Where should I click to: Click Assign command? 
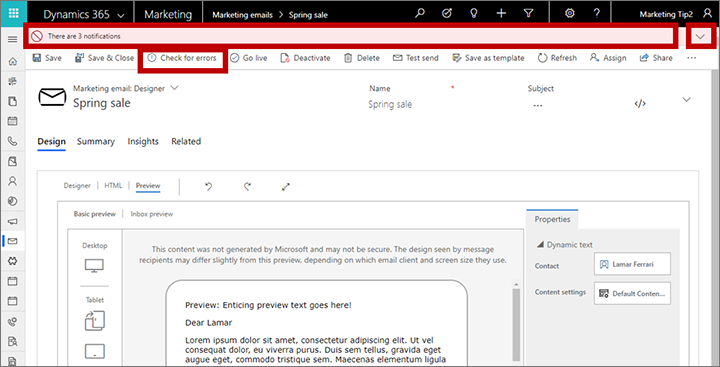pos(608,58)
